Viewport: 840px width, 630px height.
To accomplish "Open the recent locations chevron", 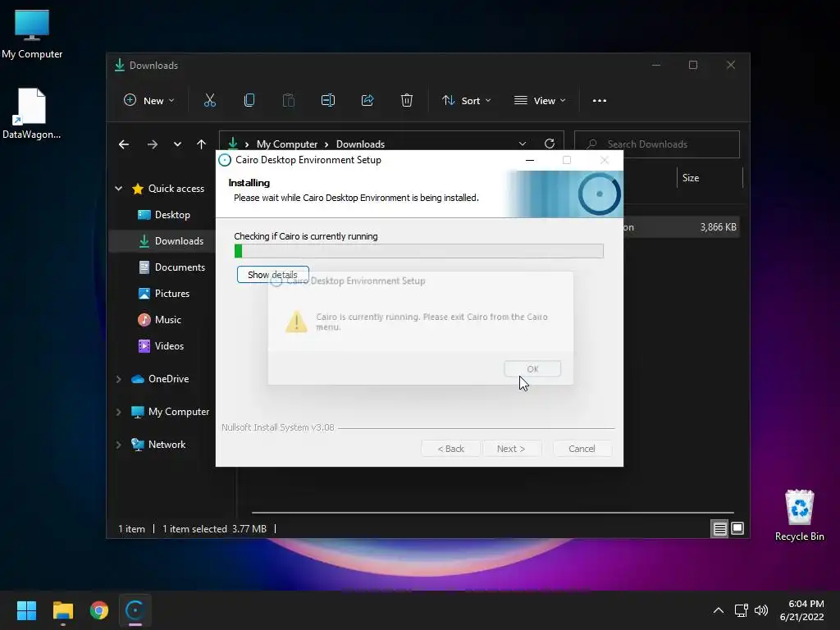I will pos(177,144).
